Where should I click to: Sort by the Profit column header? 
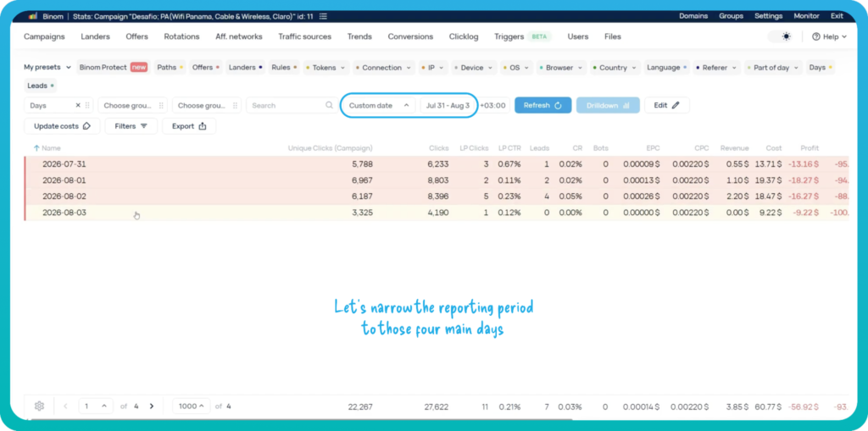[x=810, y=148]
